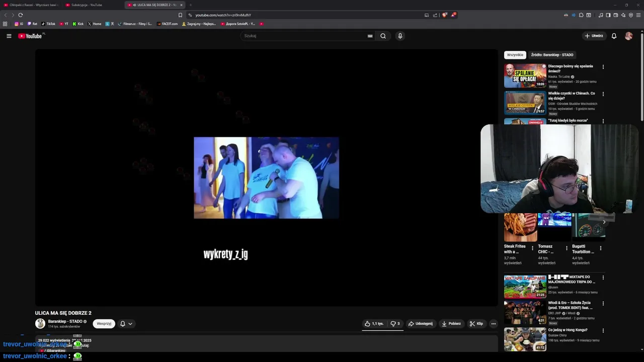Download video with Pobierz

click(451, 324)
